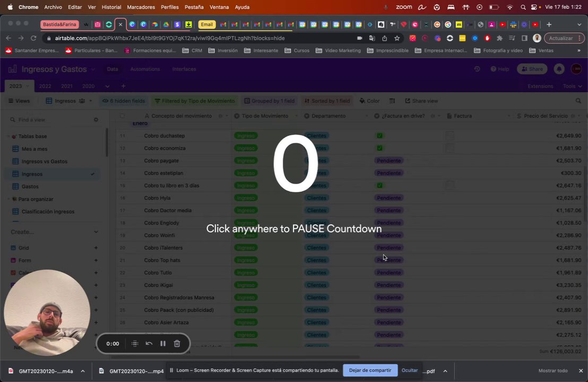This screenshot has height=382, width=588.
Task: Open the Data tab
Action: point(113,69)
